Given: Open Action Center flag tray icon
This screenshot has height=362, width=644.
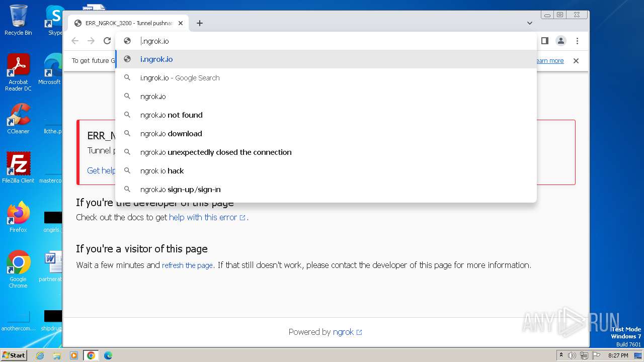Looking at the screenshot, I should [596, 355].
